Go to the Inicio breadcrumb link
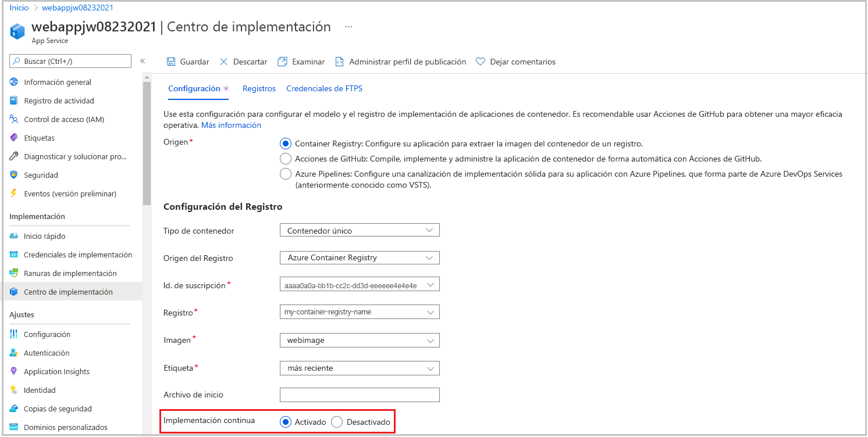The image size is (868, 437). coord(19,8)
